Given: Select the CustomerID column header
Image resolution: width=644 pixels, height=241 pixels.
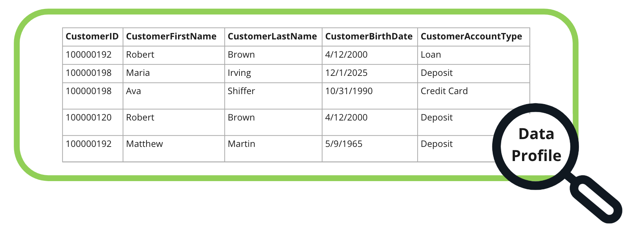Looking at the screenshot, I should click(x=93, y=37).
